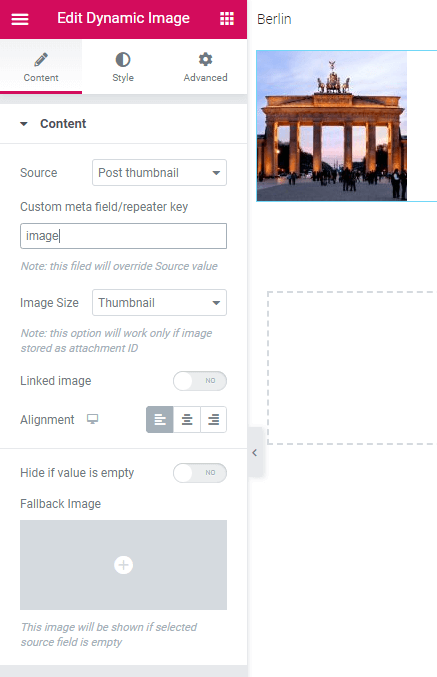Screen dimensions: 437x677
Task: Click the responsive desktop icon beside Alignment
Action: click(x=92, y=419)
